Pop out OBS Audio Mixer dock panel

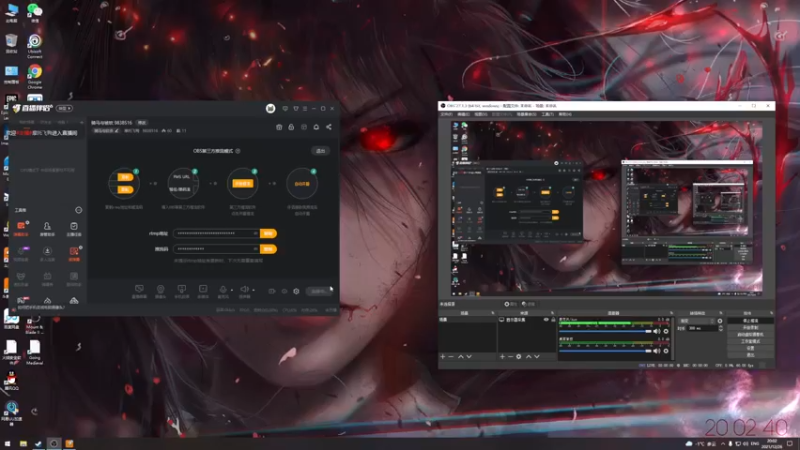coord(671,313)
